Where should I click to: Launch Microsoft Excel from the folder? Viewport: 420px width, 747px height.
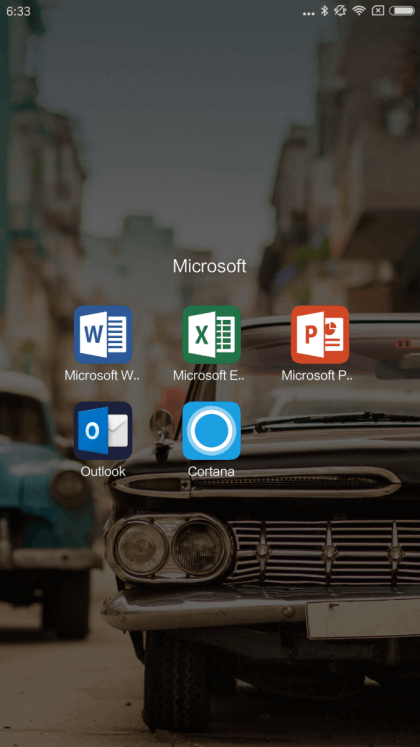click(211, 334)
